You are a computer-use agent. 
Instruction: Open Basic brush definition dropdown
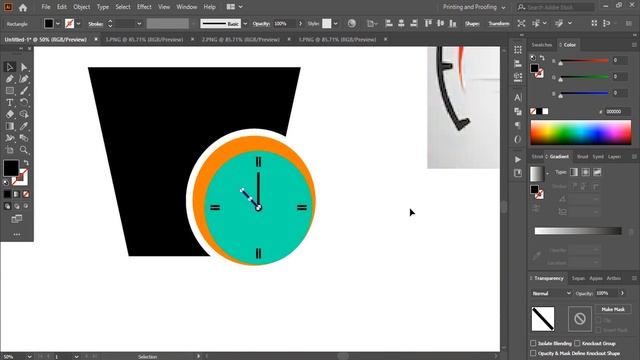245,24
